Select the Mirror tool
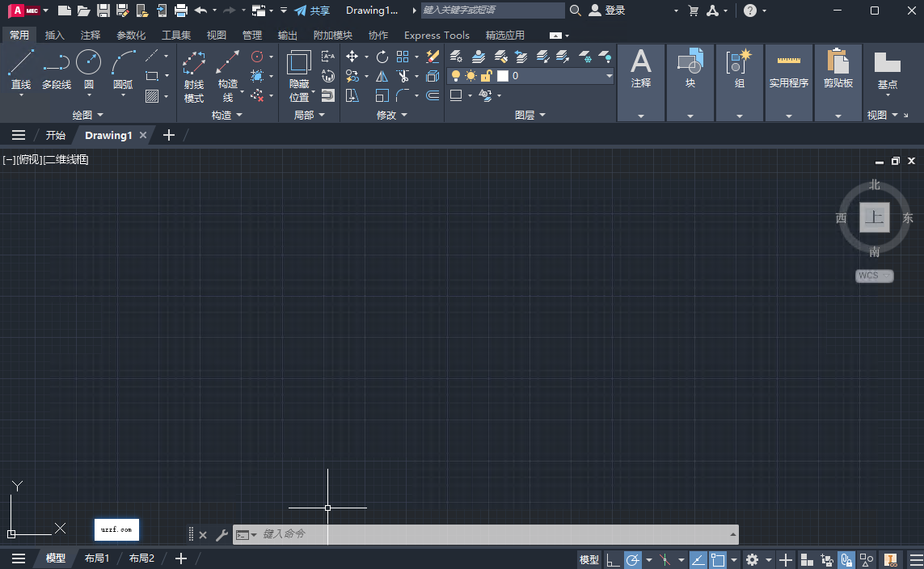 [x=382, y=76]
